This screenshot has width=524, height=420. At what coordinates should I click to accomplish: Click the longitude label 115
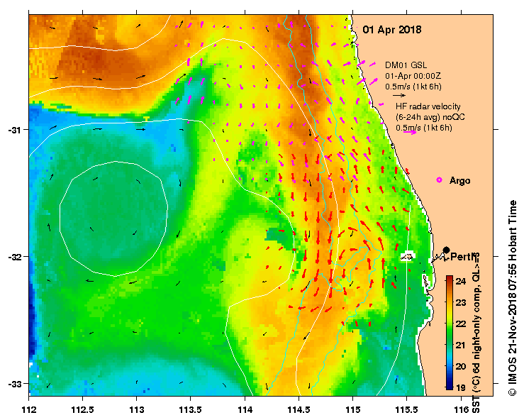tap(352, 409)
